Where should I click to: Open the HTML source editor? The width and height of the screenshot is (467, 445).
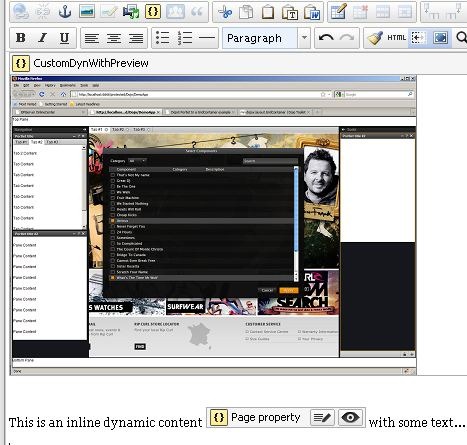point(396,38)
